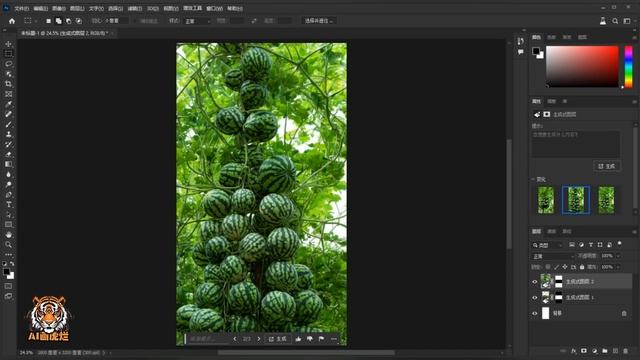The image size is (640, 360).
Task: Go to next variation in task bar
Action: [x=258, y=339]
